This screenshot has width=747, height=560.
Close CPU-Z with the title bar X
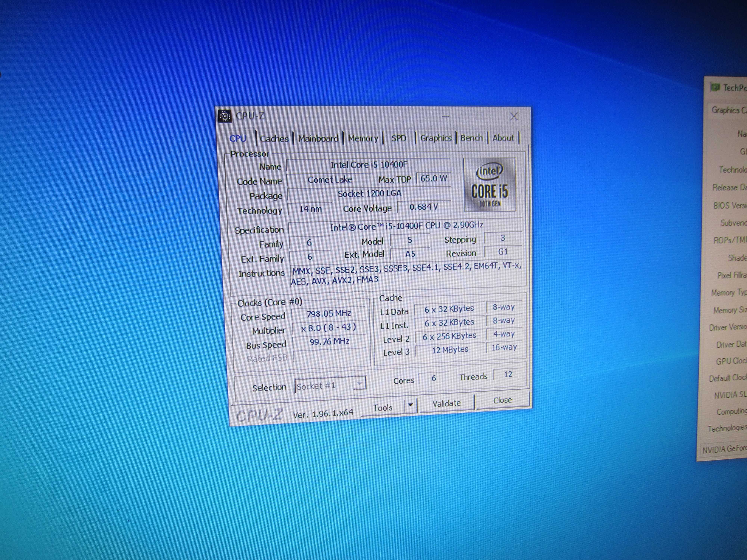coord(514,116)
